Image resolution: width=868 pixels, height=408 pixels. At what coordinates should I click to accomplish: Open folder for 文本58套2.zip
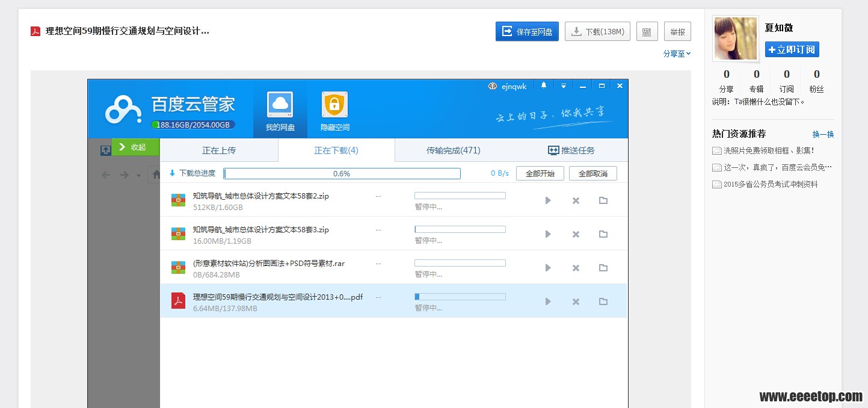tap(603, 200)
